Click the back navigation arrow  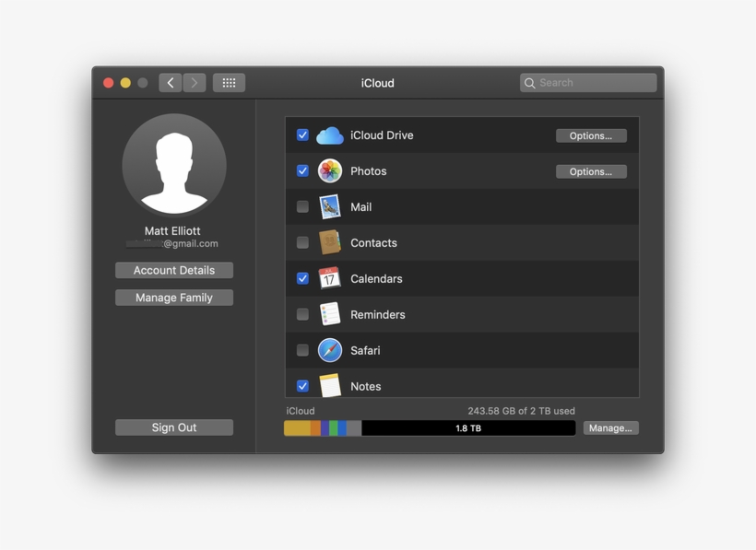(x=170, y=82)
